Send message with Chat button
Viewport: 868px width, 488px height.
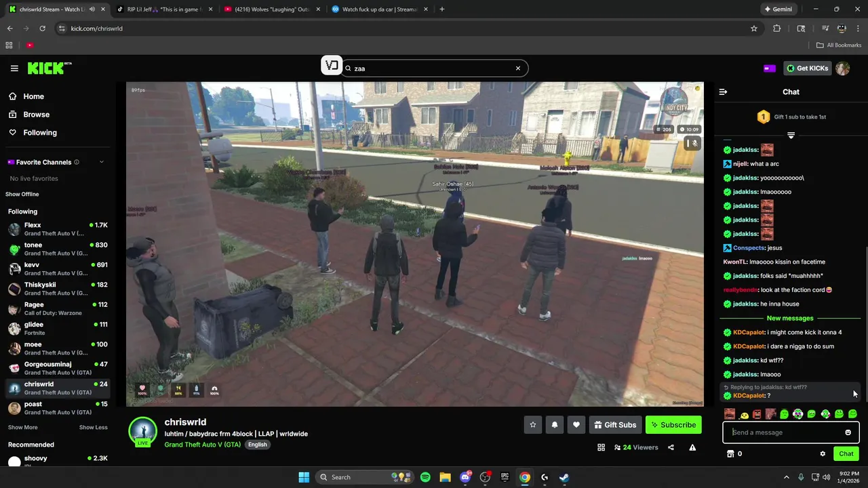pyautogui.click(x=846, y=454)
